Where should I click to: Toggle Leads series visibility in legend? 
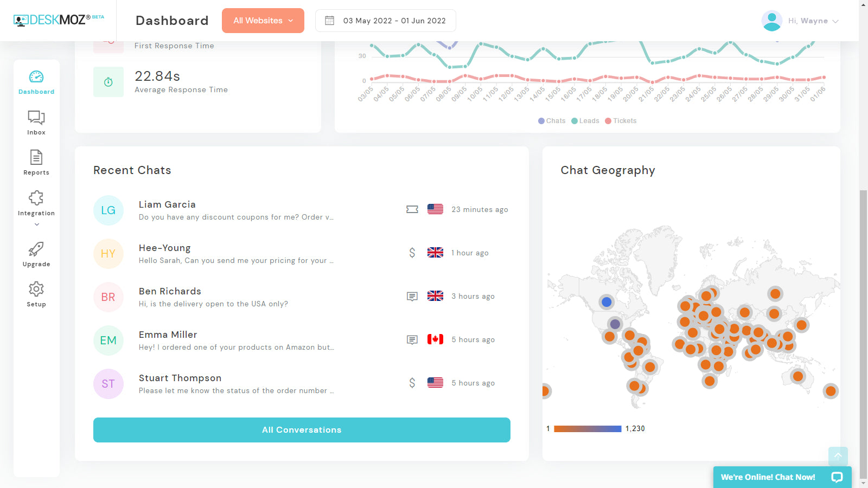point(585,120)
